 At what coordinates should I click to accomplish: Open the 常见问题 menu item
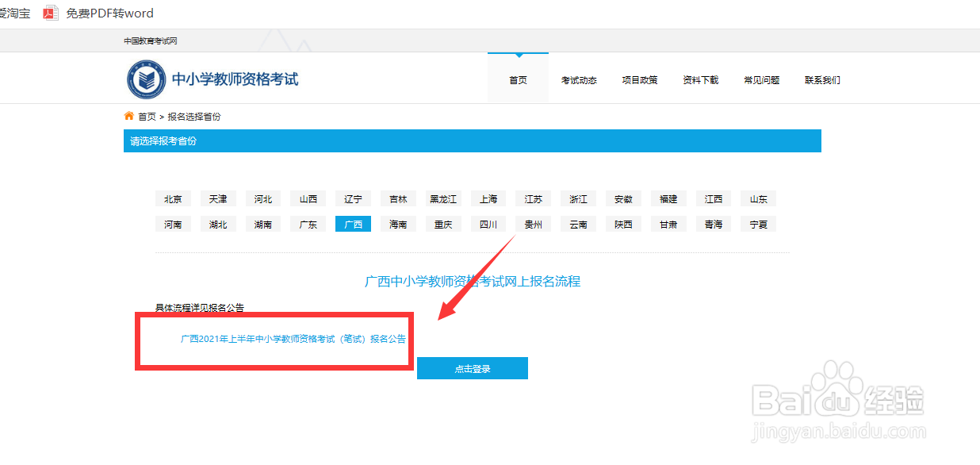pos(761,79)
